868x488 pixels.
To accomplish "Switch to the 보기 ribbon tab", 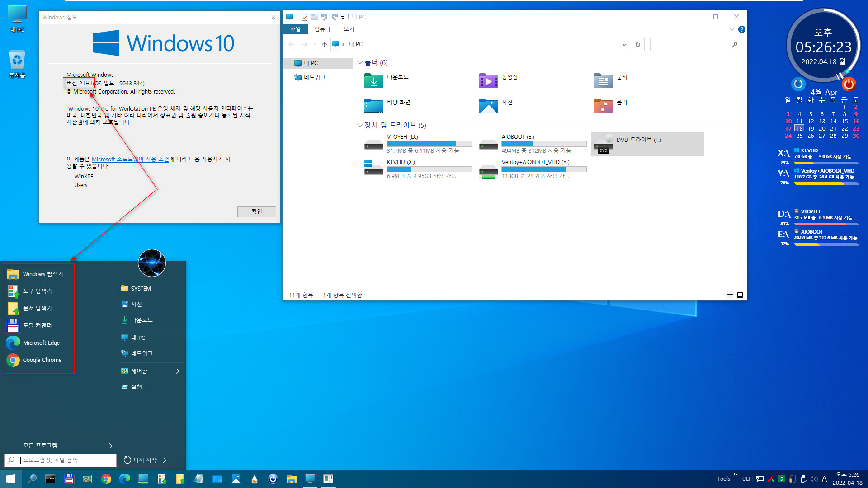I will point(349,29).
